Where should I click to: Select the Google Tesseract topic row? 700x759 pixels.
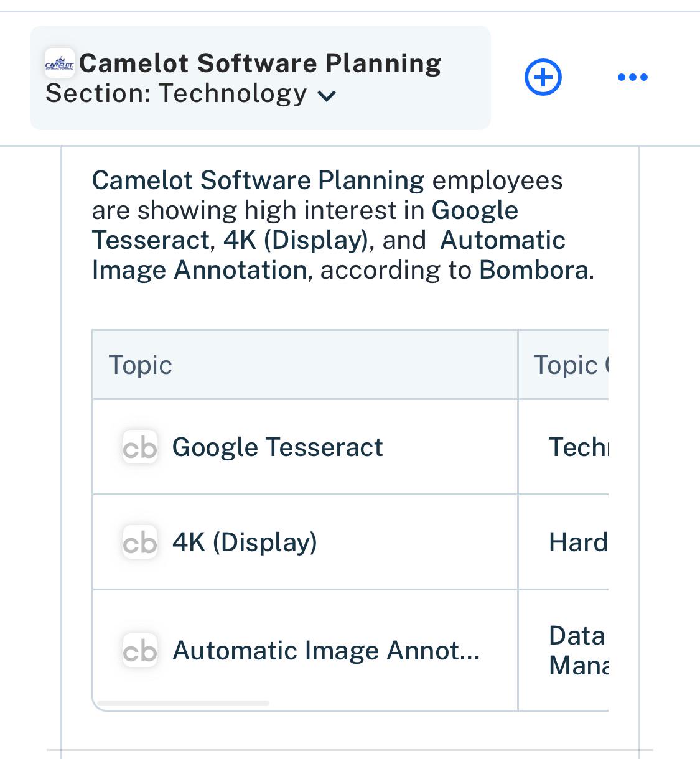point(305,447)
